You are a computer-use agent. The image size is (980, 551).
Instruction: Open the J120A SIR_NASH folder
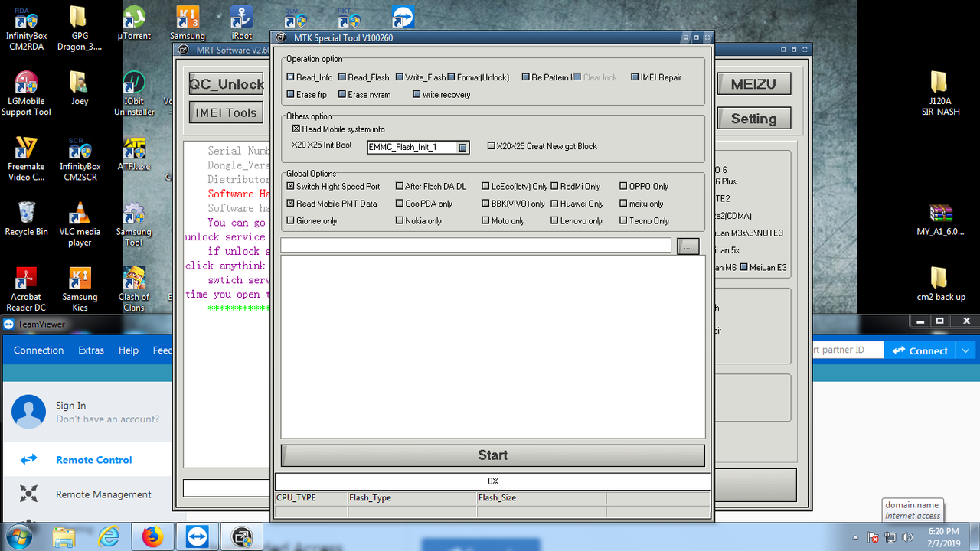click(x=939, y=93)
